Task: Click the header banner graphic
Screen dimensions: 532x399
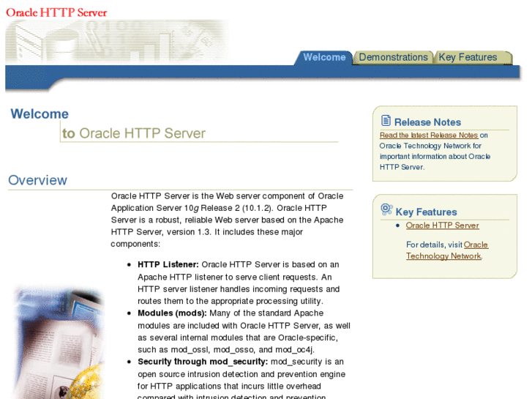Action: coord(117,42)
